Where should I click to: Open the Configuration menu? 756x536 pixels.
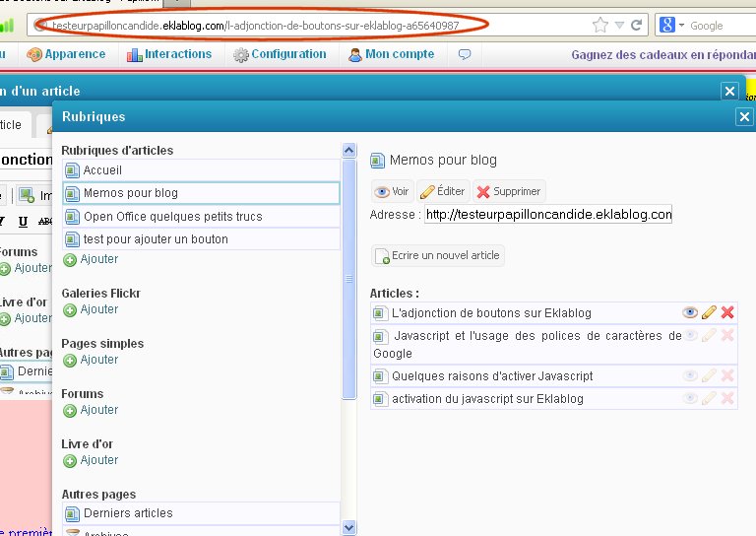(280, 54)
